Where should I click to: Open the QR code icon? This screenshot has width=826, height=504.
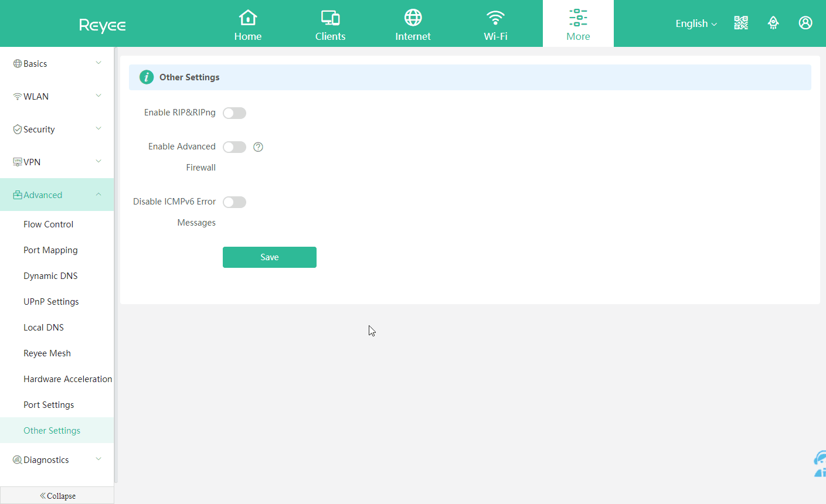741,23
